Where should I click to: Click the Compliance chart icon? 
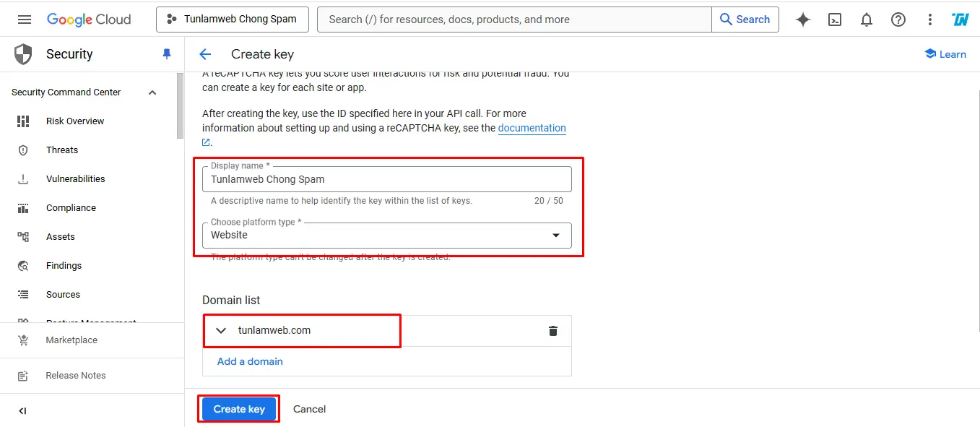(x=23, y=208)
